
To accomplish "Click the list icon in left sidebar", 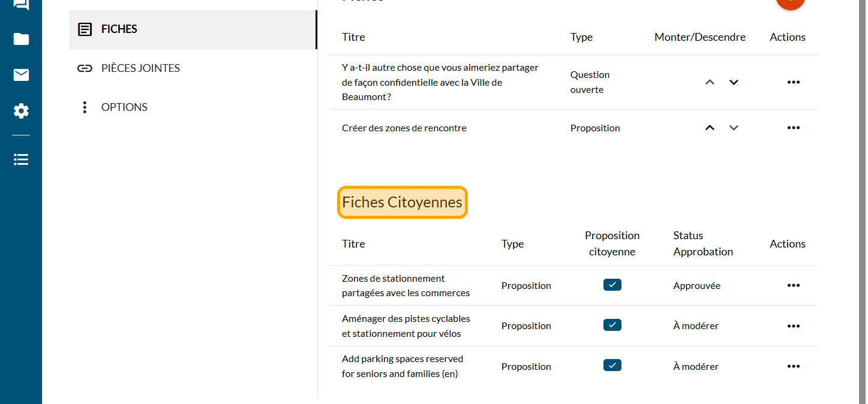I will [21, 159].
